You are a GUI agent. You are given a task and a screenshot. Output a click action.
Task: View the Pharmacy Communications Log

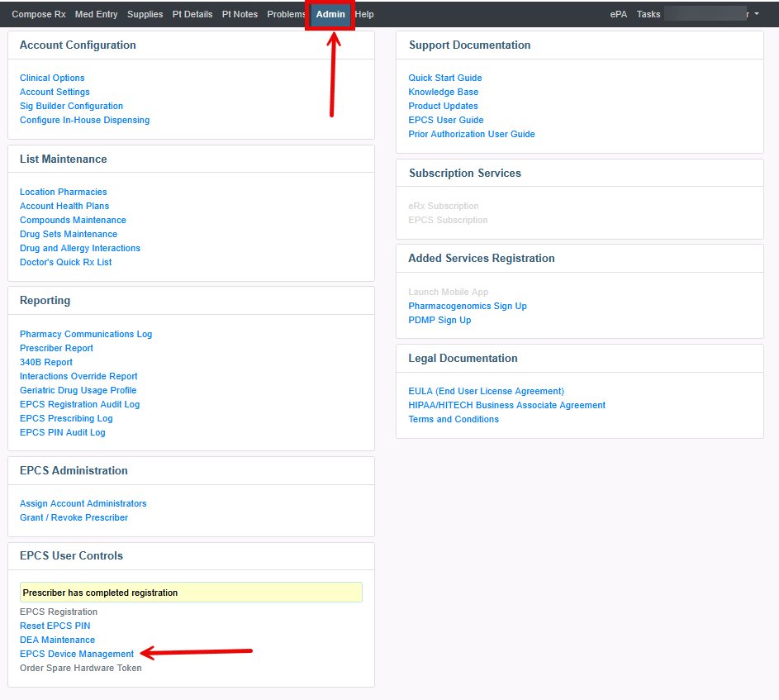(86, 334)
